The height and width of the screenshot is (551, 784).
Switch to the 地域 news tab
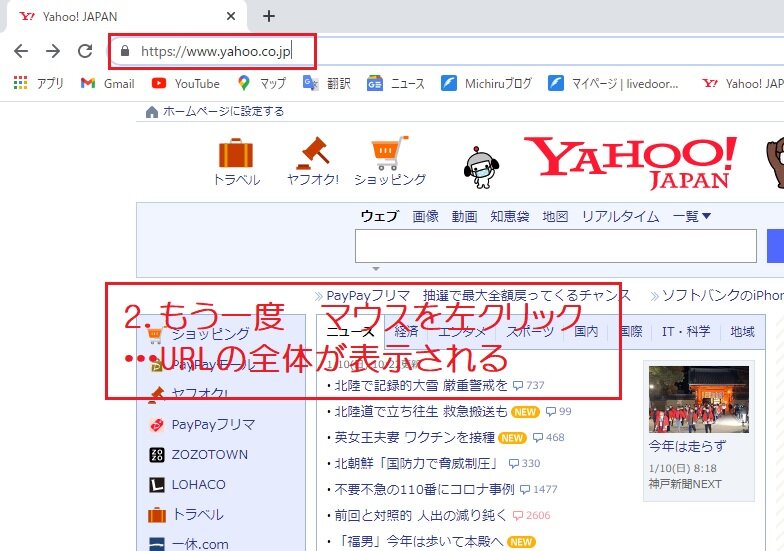click(742, 331)
